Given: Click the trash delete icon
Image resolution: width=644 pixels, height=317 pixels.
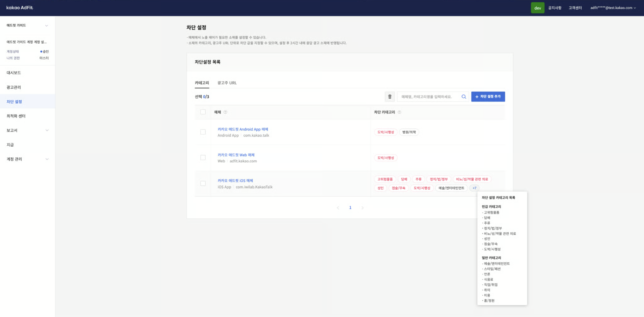Looking at the screenshot, I should (389, 97).
